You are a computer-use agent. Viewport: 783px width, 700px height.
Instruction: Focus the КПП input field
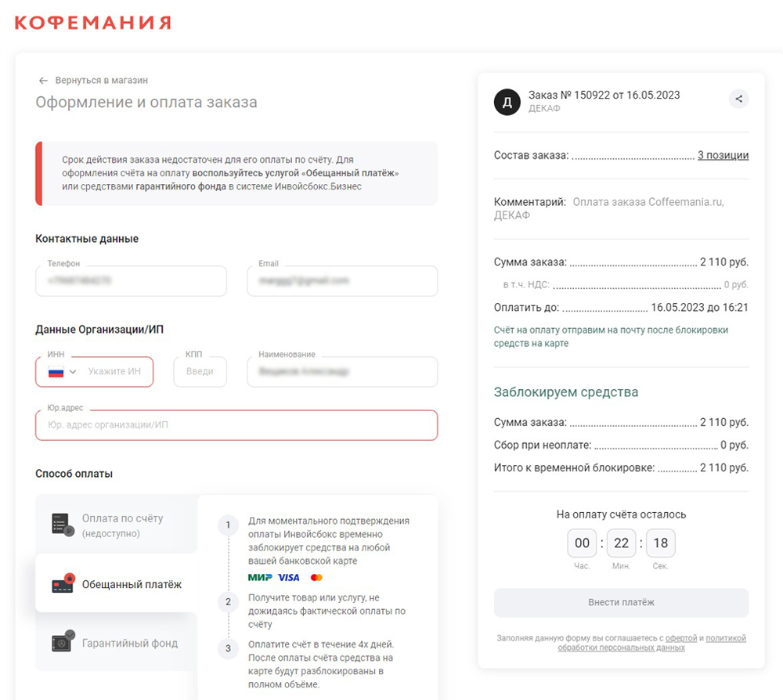point(200,371)
